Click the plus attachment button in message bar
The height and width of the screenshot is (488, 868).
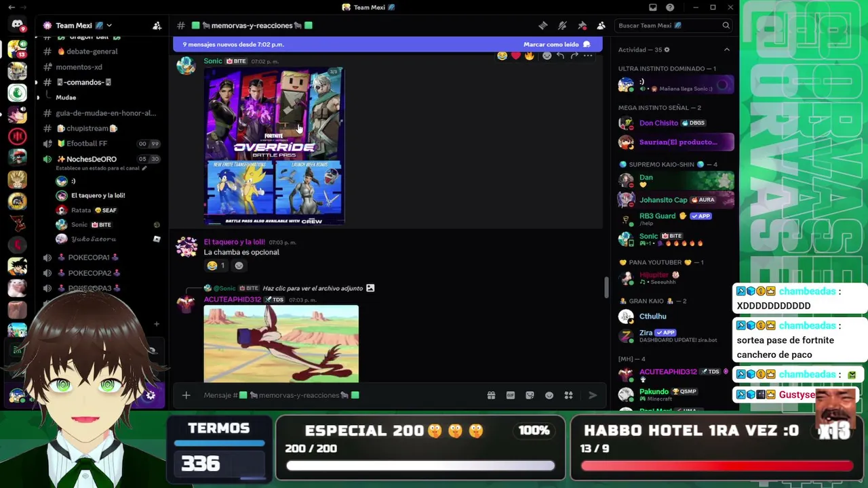(186, 395)
